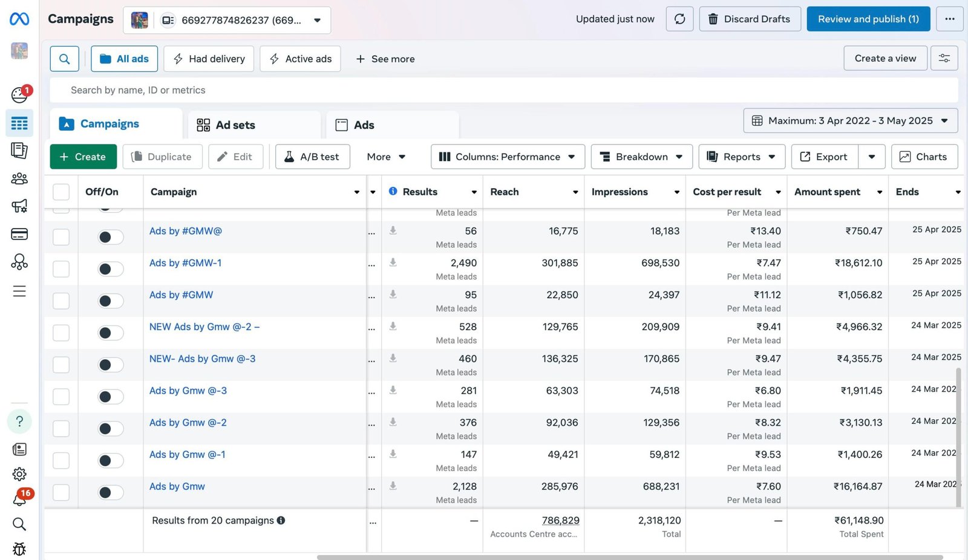Click Review and publish (1) button

coord(868,19)
